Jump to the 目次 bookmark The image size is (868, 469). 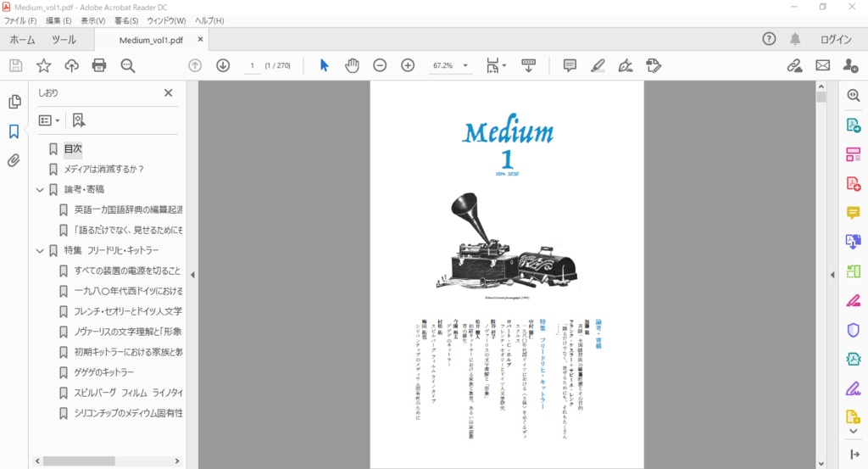(x=73, y=149)
